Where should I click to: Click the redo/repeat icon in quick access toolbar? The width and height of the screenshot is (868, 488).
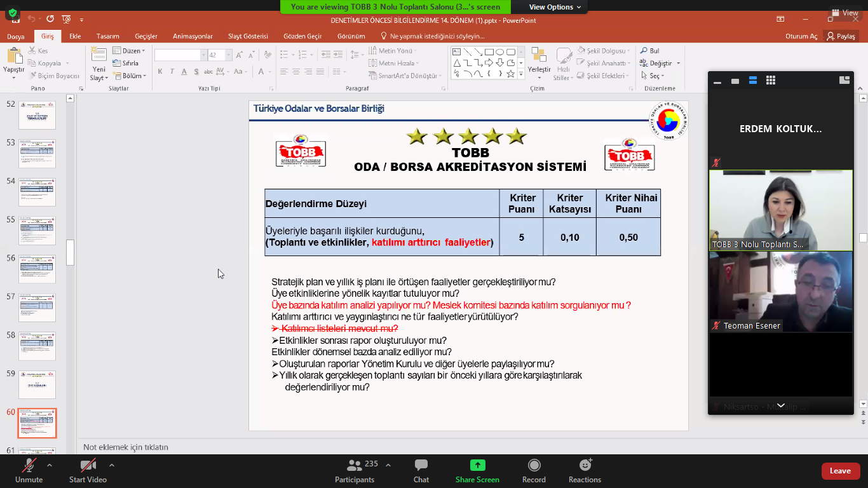pos(50,19)
